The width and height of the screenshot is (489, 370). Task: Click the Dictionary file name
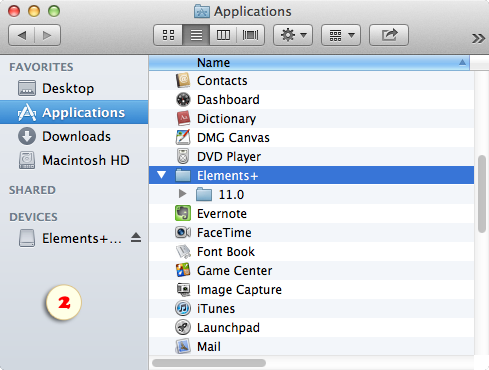227,119
